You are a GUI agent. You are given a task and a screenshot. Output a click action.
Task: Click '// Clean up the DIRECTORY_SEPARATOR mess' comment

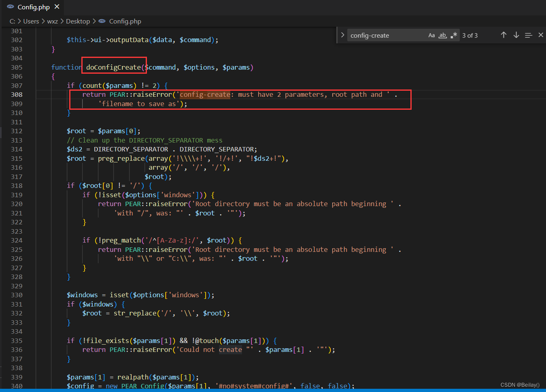(144, 141)
